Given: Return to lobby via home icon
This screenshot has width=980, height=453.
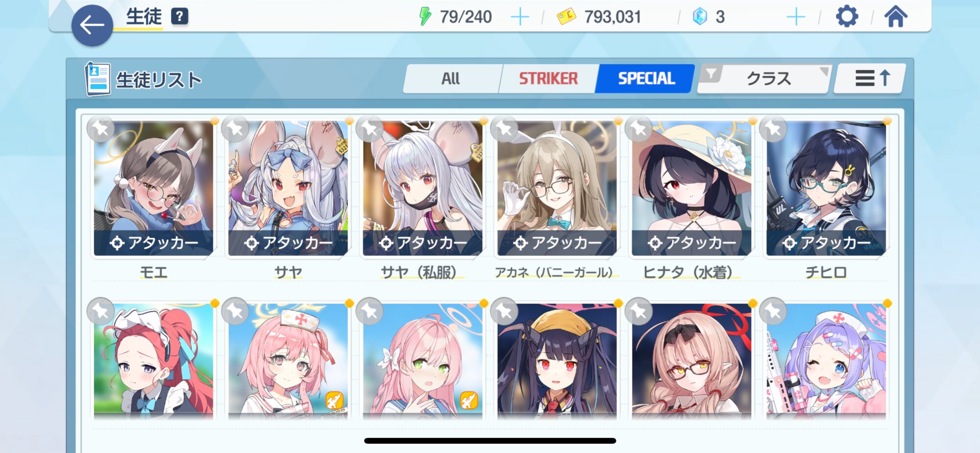Looking at the screenshot, I should point(896,17).
